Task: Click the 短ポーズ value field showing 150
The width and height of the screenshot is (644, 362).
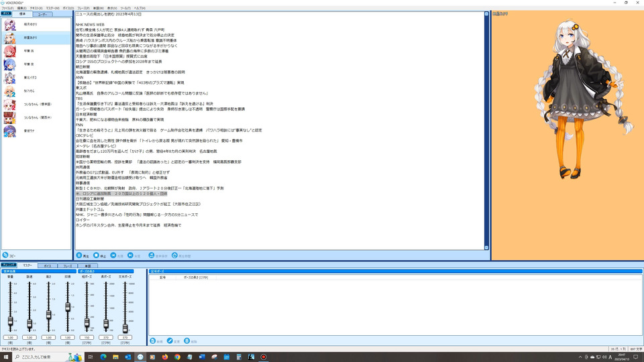Action: (87, 337)
